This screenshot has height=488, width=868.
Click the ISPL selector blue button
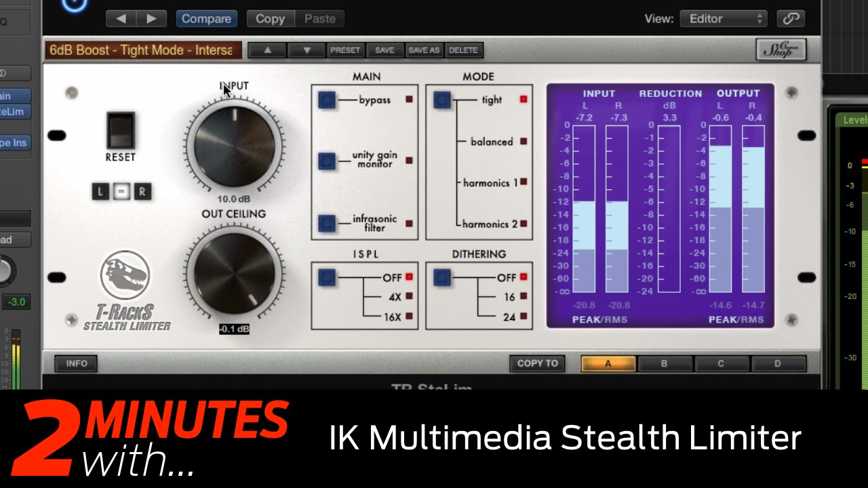point(327,277)
